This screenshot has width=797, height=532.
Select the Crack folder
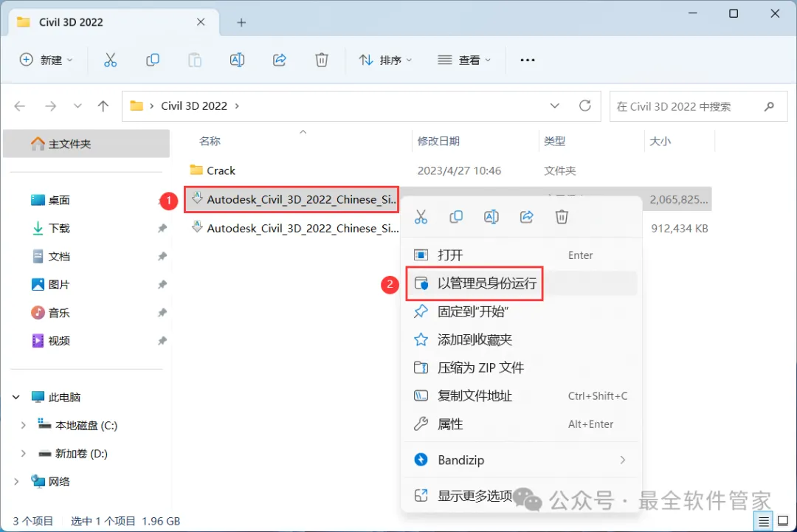click(x=221, y=170)
